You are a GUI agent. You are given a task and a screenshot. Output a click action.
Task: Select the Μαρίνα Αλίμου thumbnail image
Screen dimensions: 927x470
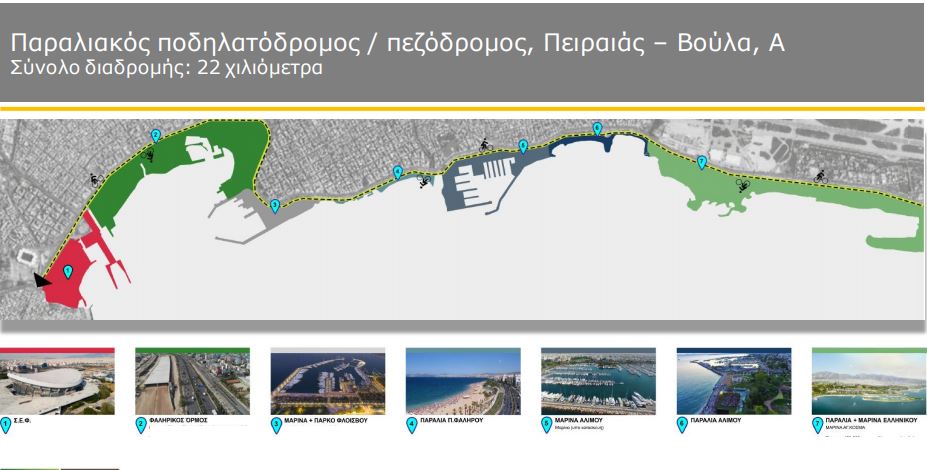[x=598, y=384]
